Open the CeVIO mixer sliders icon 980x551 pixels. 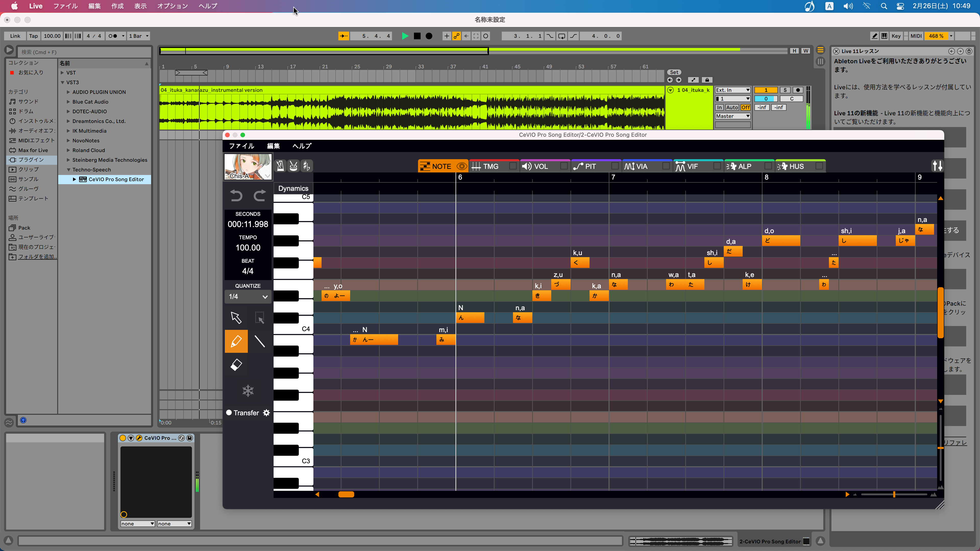click(937, 166)
